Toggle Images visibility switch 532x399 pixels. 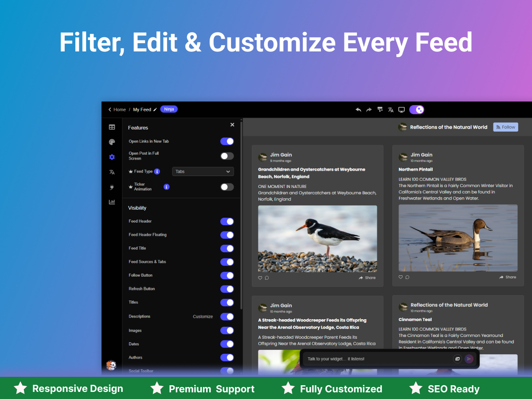(x=227, y=330)
